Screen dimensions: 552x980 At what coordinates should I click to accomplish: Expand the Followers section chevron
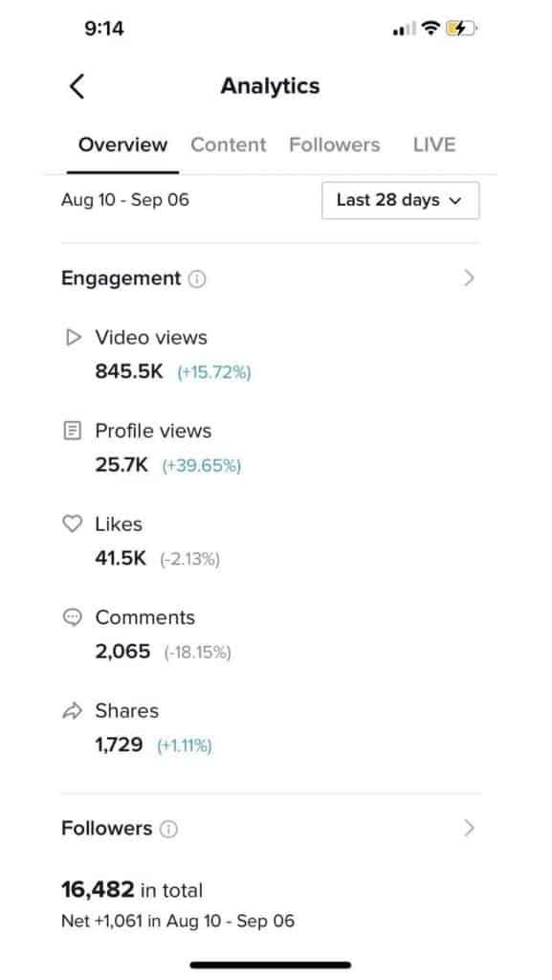(469, 828)
